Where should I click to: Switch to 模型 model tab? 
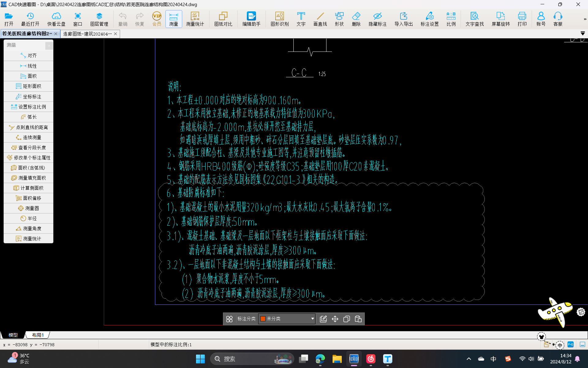click(x=13, y=335)
